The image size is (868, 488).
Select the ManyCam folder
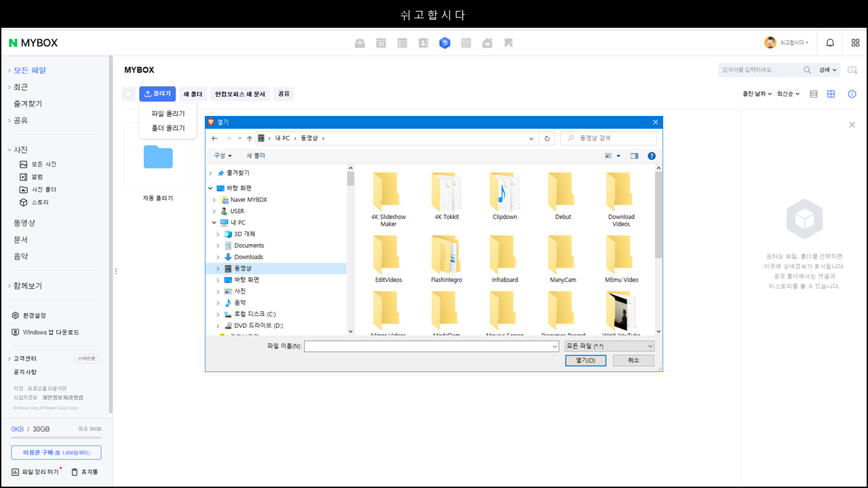click(563, 259)
